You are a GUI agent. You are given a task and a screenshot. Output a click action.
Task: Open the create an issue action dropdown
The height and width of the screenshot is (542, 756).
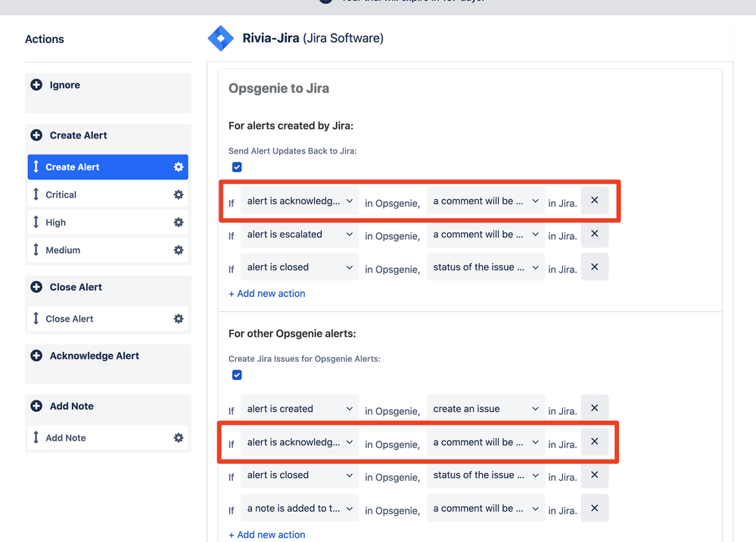coord(486,409)
